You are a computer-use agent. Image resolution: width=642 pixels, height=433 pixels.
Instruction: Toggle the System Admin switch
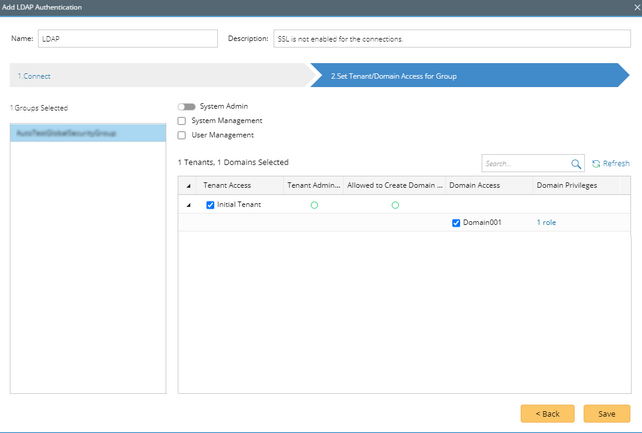pos(186,106)
